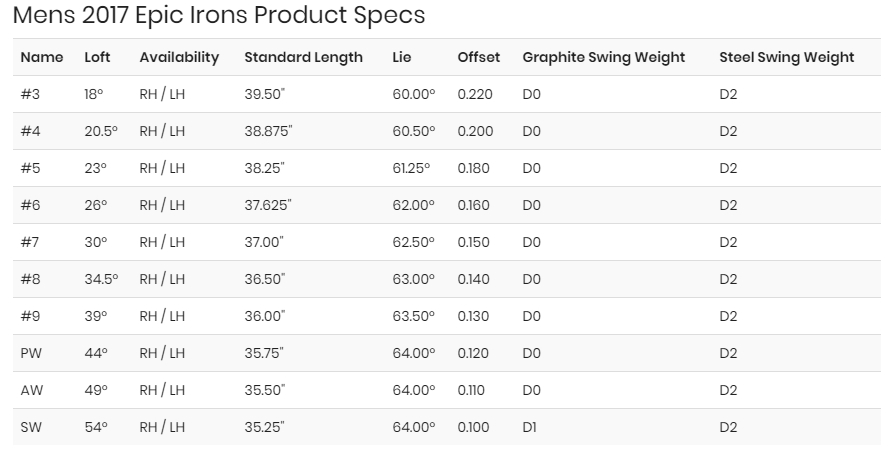Click the Mens 2017 Epic Irons heading
Viewport: 892px width, 471px height.
219,16
